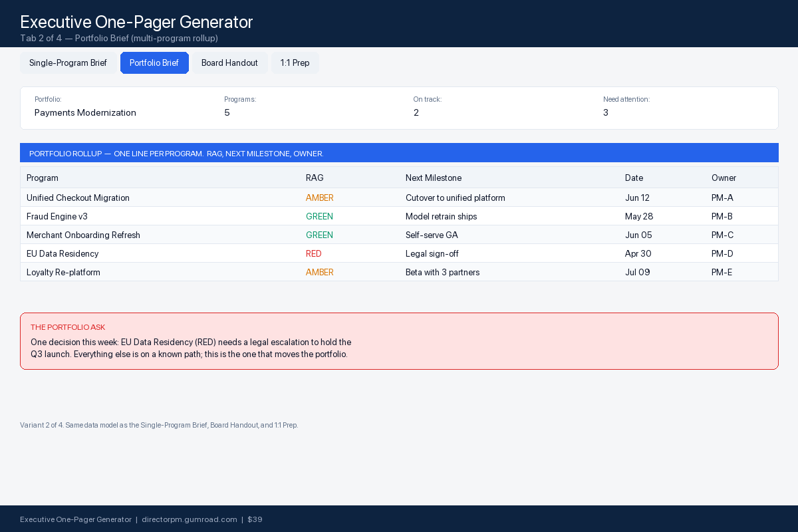The width and height of the screenshot is (798, 532).
Task: Select the EU Data Residency program name
Action: [x=63, y=254]
